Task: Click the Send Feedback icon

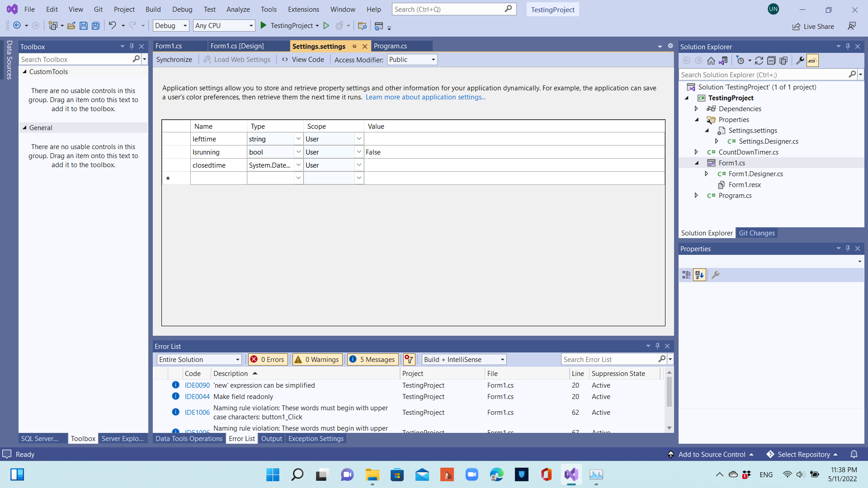Action: (852, 26)
